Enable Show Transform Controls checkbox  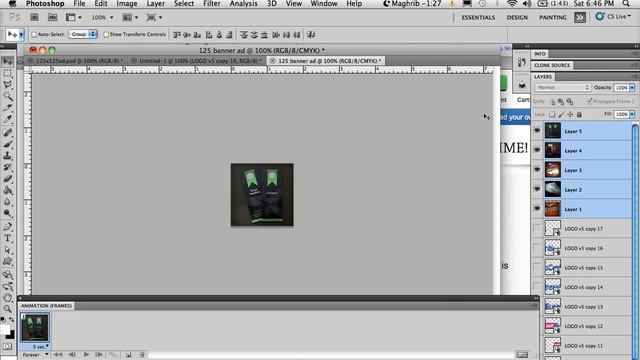click(106, 35)
